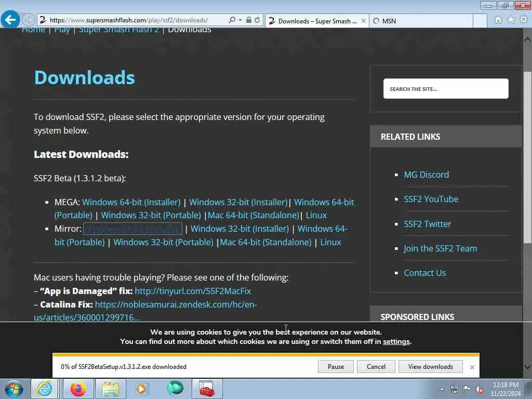
Task: Click the network tray icon
Action: (x=454, y=390)
